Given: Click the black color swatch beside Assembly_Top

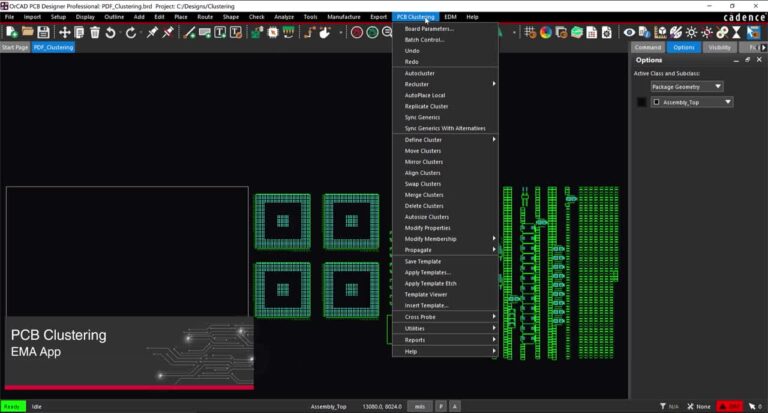Looking at the screenshot, I should 641,102.
